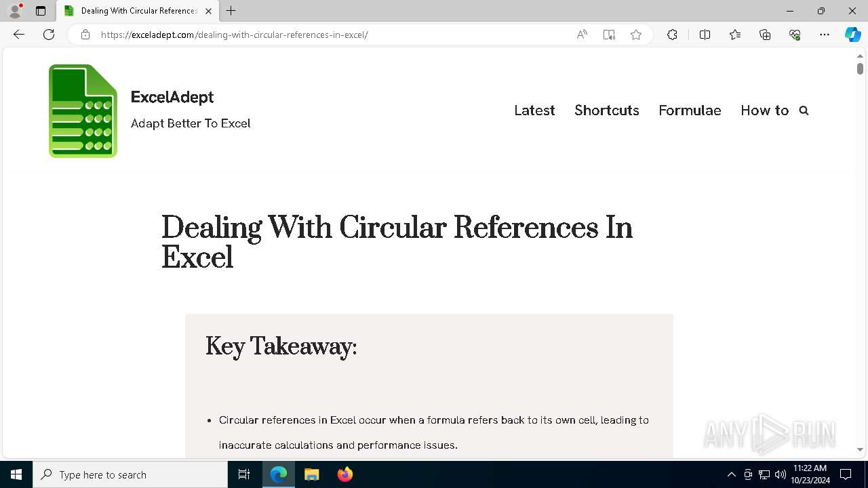Click scrollbar down arrow
Image resolution: width=868 pixels, height=488 pixels.
click(x=860, y=449)
